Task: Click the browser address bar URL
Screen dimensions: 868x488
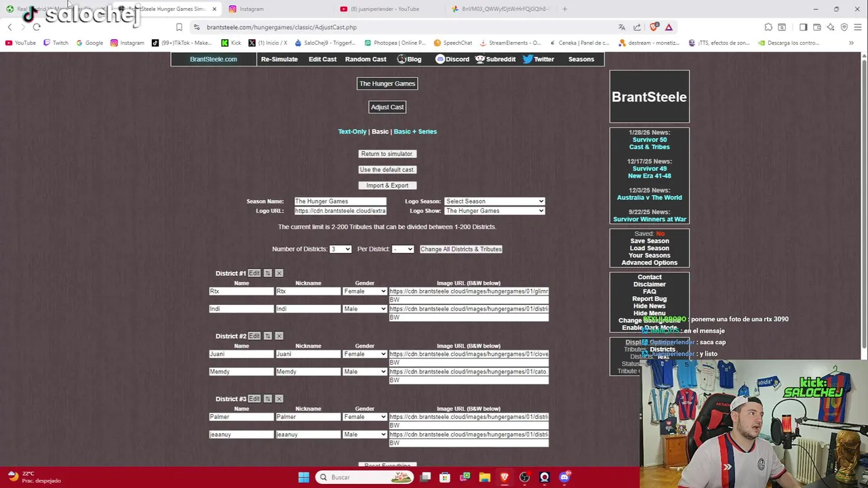Action: click(x=281, y=27)
